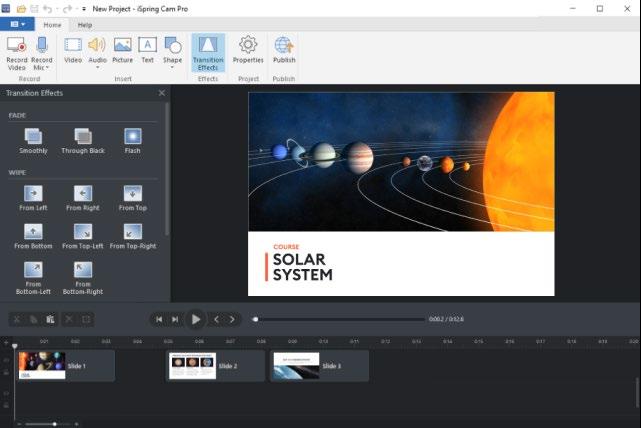Click the playback progress slider
Image resolution: width=641 pixels, height=428 pixels.
coord(339,319)
